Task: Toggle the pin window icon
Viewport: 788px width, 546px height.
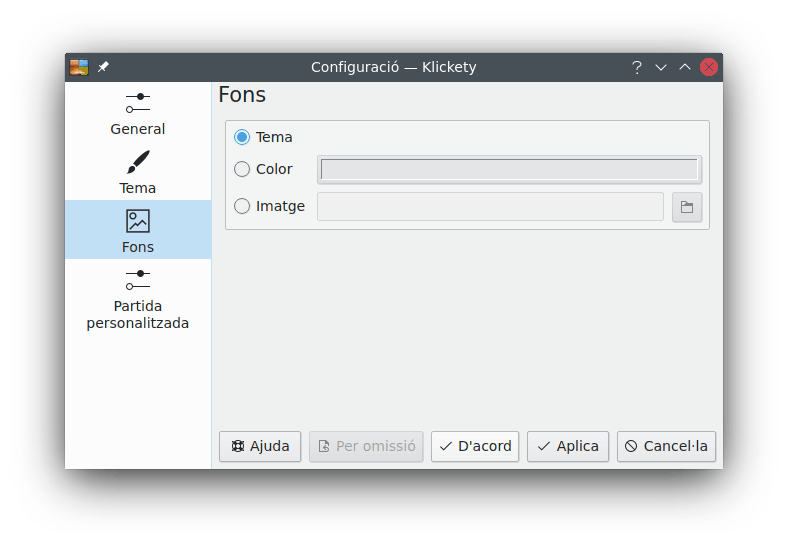Action: [103, 67]
